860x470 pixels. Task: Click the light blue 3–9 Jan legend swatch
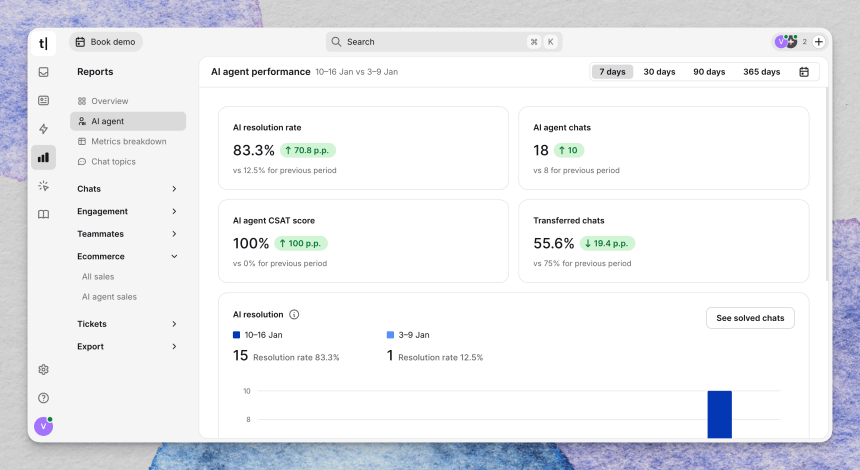click(391, 335)
